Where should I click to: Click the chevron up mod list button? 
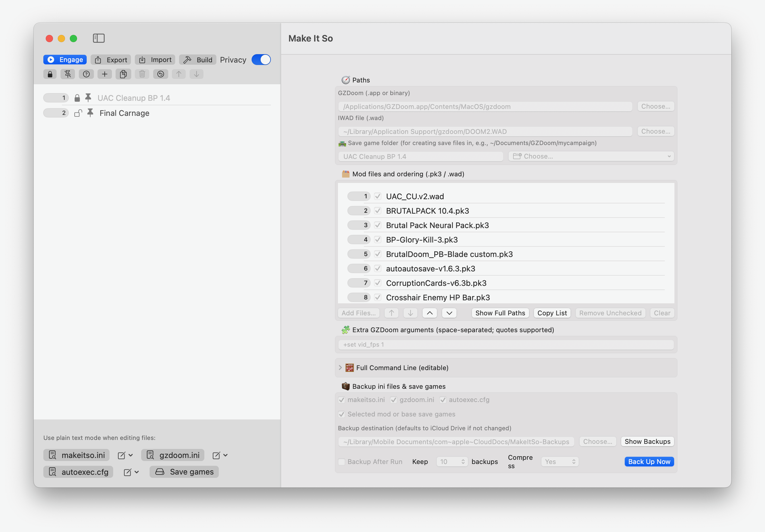430,313
